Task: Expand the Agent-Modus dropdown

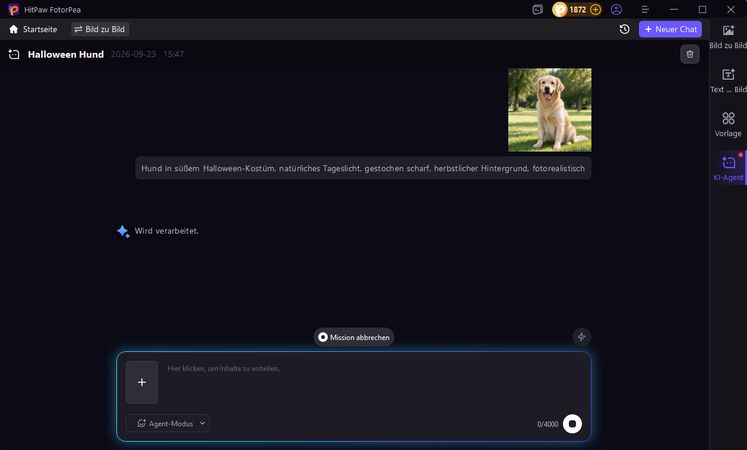Action: coord(168,423)
